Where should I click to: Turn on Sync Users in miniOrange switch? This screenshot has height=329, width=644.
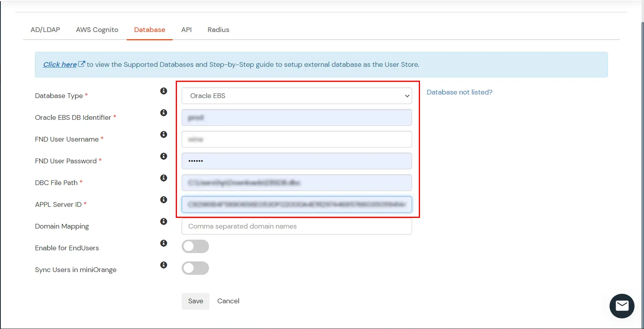point(195,268)
